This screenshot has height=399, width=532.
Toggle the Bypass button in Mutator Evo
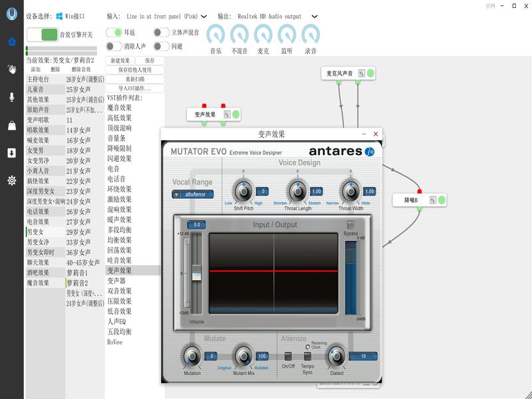point(350,225)
